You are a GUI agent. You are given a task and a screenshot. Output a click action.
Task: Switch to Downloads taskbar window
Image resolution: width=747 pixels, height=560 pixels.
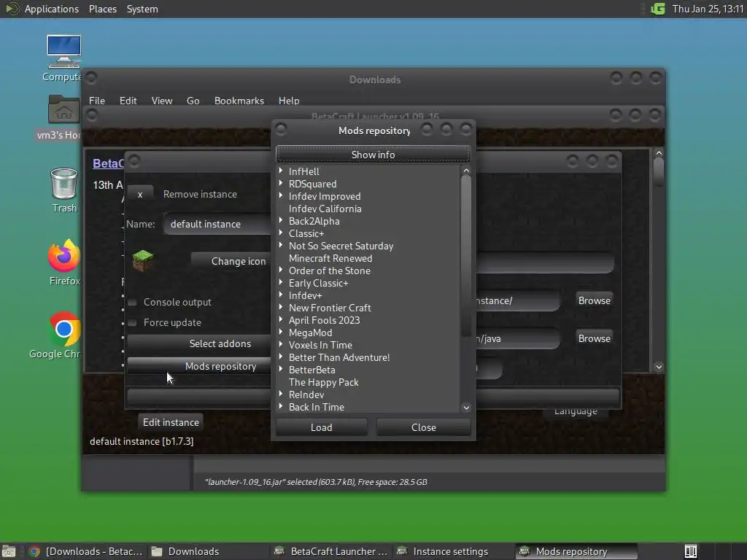click(209, 551)
